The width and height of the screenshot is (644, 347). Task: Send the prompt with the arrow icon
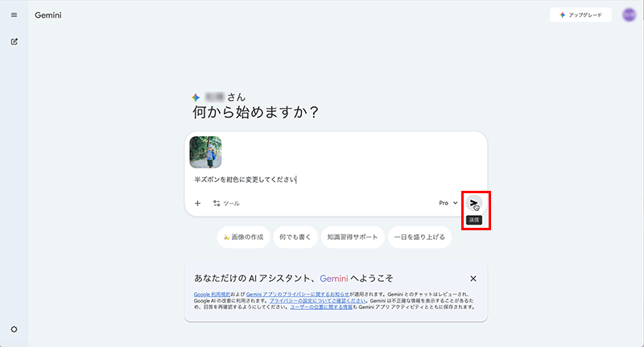(474, 203)
